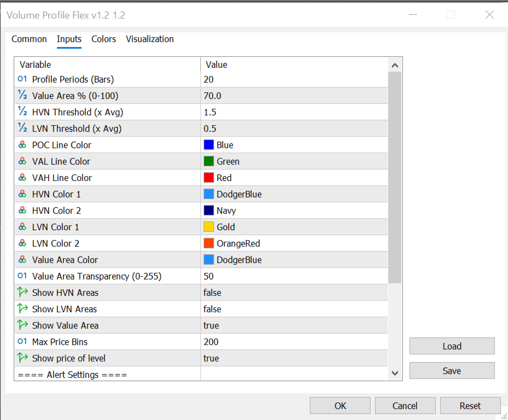
Task: Click the boolean arrow icon beside Show Value Area
Action: tap(22, 325)
